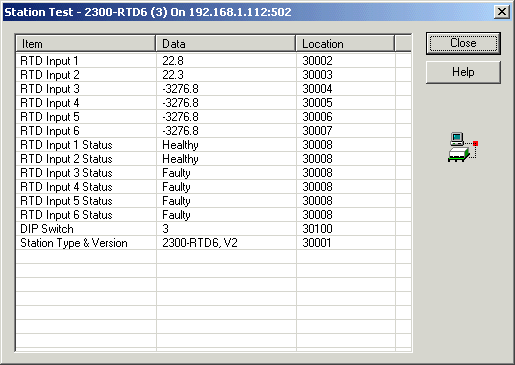515x365 pixels.
Task: Select the RTD Input 3 row
Action: click(x=213, y=89)
